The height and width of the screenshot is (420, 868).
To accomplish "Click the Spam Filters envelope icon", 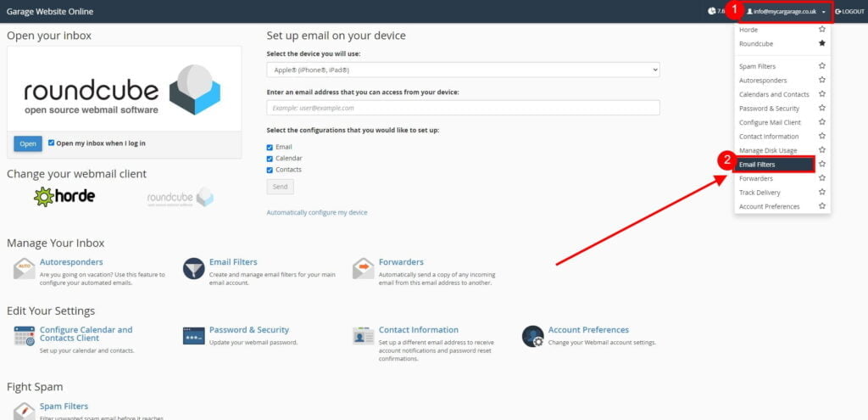I will pos(25,412).
